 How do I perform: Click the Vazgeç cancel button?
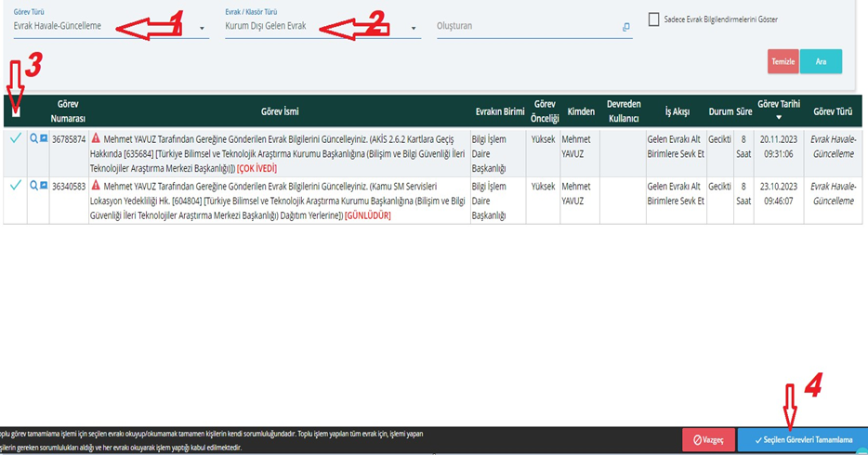coord(708,440)
